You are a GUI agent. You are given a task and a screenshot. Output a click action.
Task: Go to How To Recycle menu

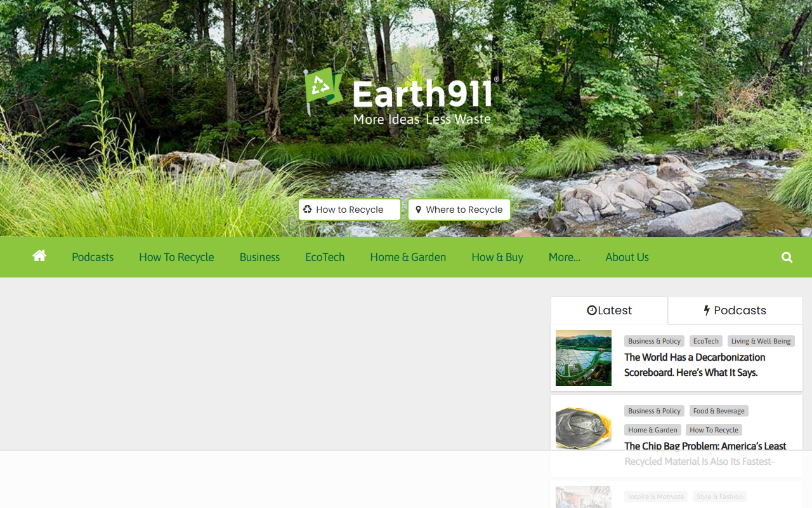point(176,257)
